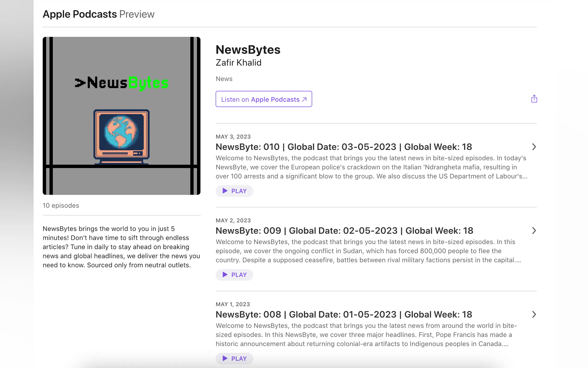The height and width of the screenshot is (368, 588).
Task: Click the News category label
Action: (224, 79)
